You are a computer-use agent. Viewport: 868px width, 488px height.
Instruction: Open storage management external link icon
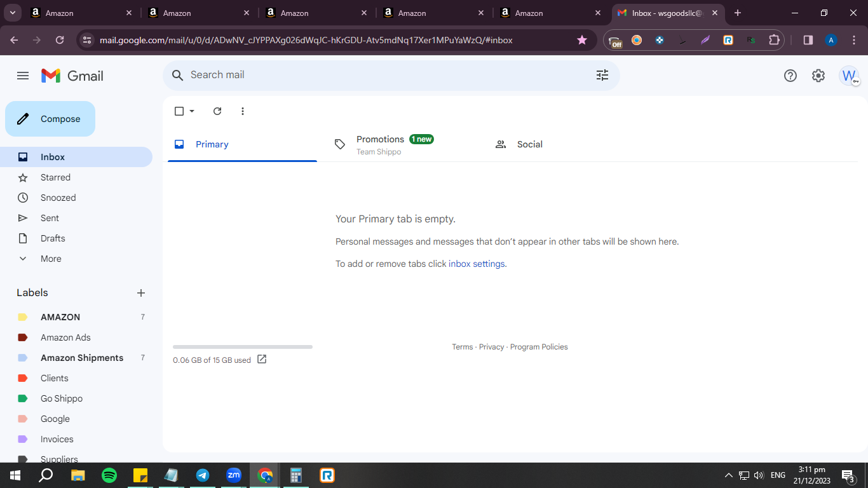[x=262, y=360]
